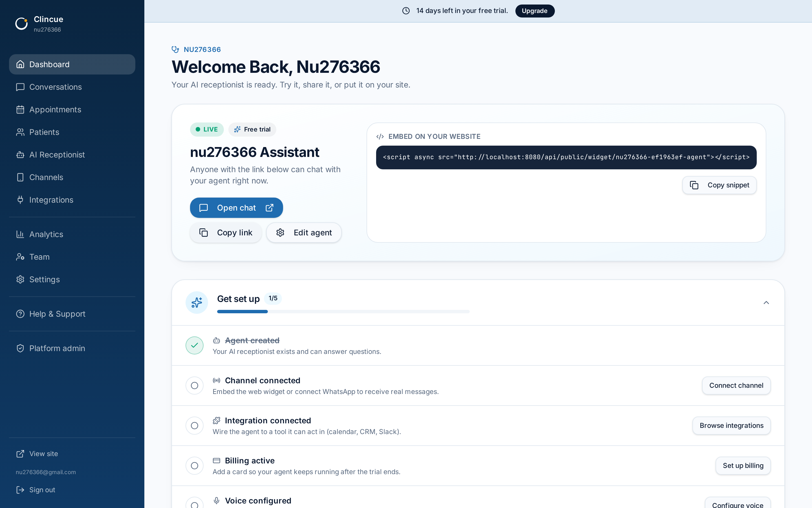This screenshot has height=508, width=812.
Task: Click the stethoscope icon beside NU276366
Action: point(175,49)
